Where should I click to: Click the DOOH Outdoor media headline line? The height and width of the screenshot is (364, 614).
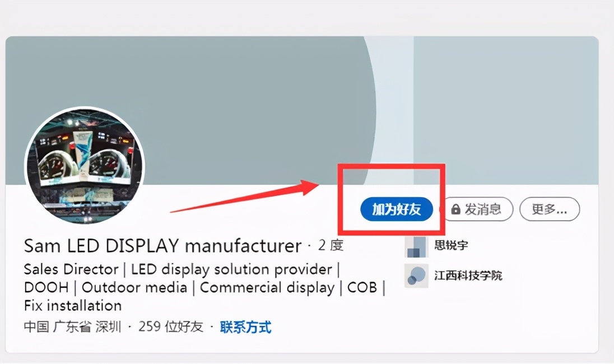(x=204, y=287)
